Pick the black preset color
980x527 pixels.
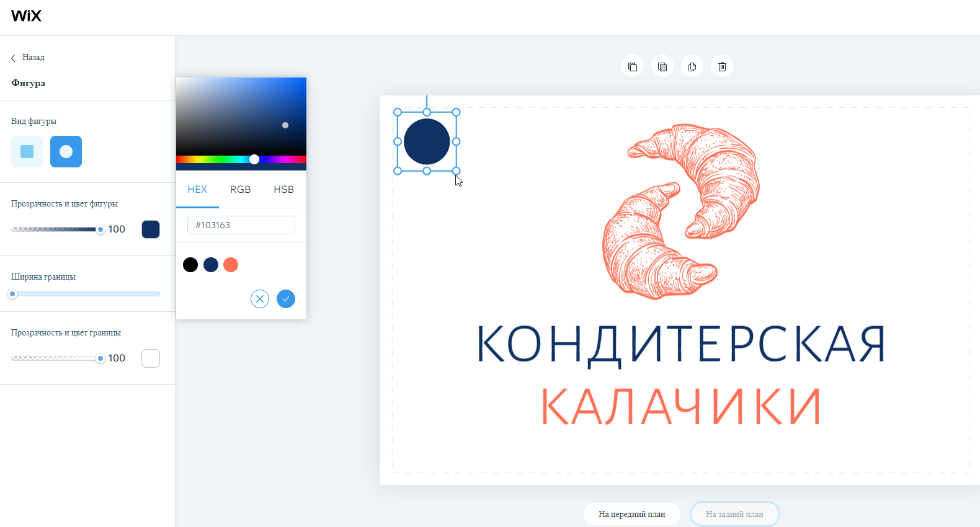click(190, 265)
